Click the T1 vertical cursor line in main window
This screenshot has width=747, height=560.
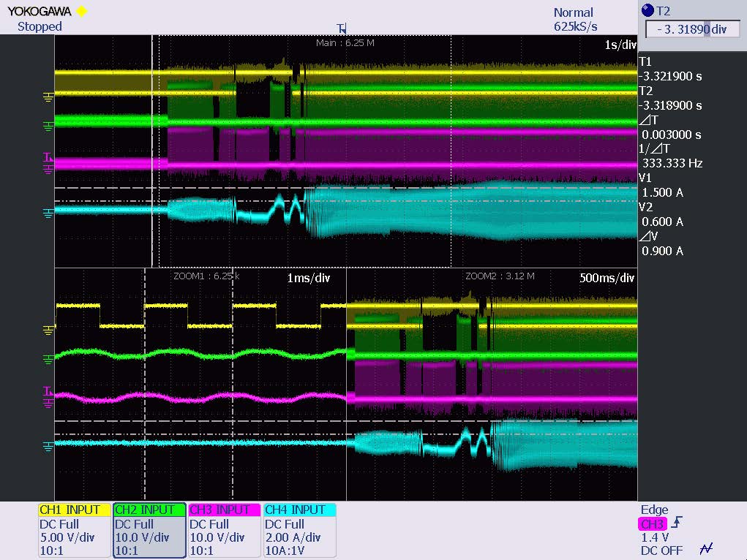(x=152, y=151)
